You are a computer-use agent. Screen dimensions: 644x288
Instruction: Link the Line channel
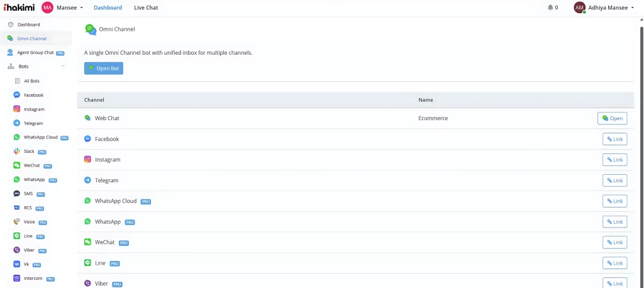click(615, 263)
